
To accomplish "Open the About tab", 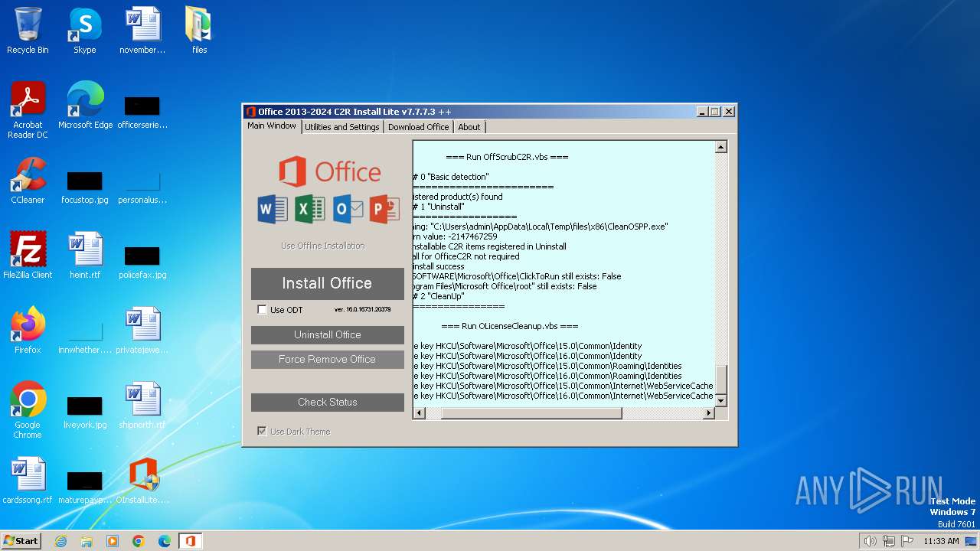I will 469,127.
